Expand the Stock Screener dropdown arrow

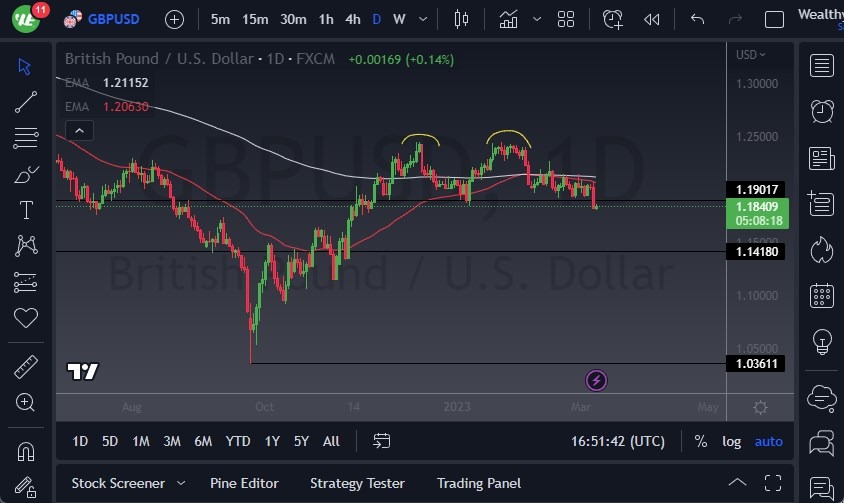[181, 483]
